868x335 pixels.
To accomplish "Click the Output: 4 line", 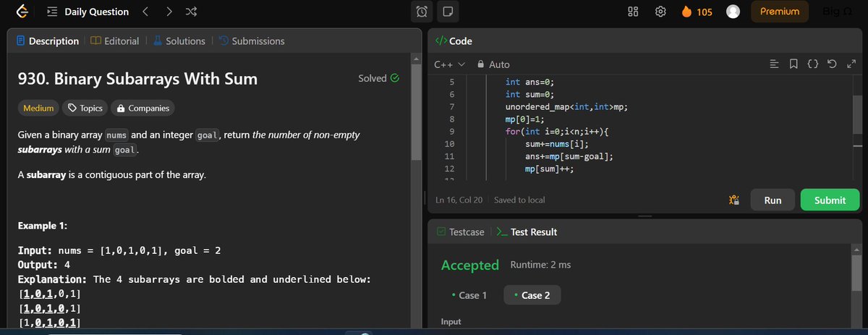I will [43, 265].
